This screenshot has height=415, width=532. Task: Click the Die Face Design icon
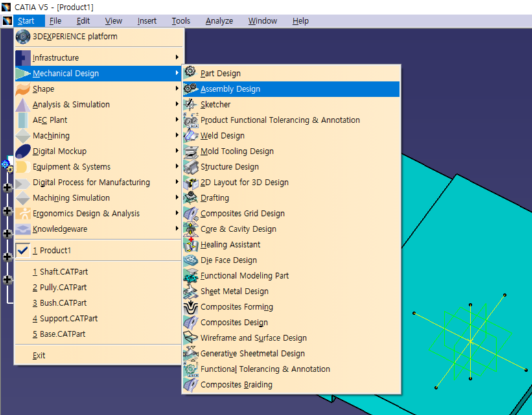point(191,260)
